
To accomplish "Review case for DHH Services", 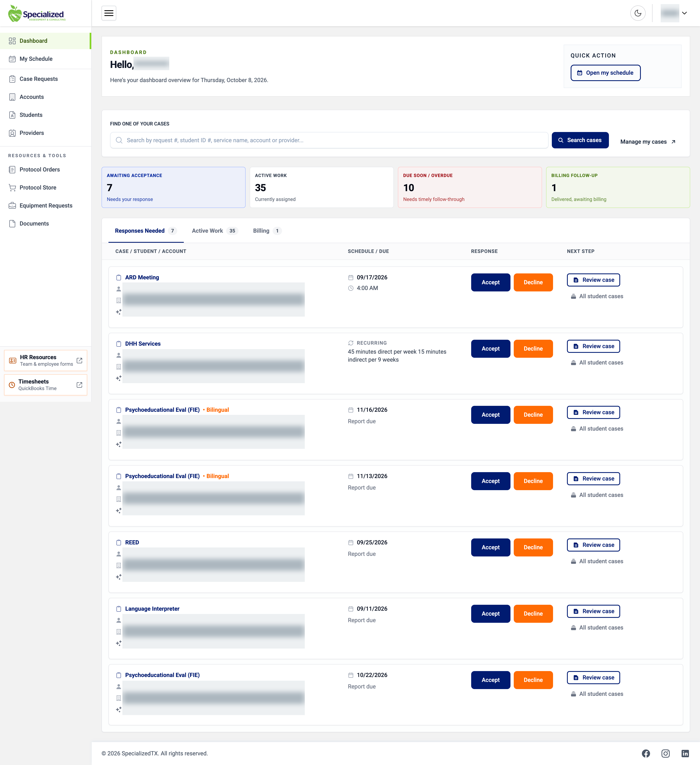I will pos(593,346).
